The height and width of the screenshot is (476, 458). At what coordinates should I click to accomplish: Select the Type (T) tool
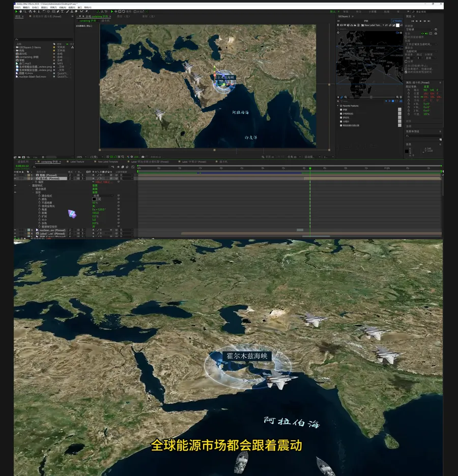point(62,12)
